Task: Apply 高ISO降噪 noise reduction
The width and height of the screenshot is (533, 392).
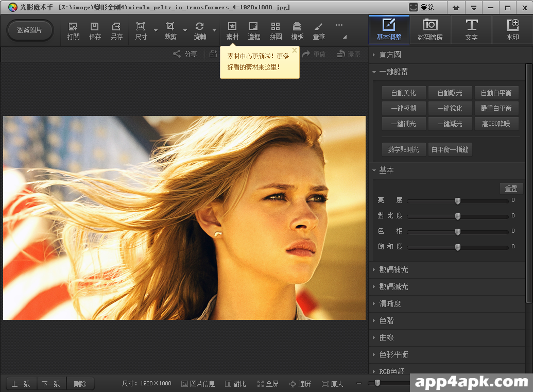Action: [x=496, y=124]
